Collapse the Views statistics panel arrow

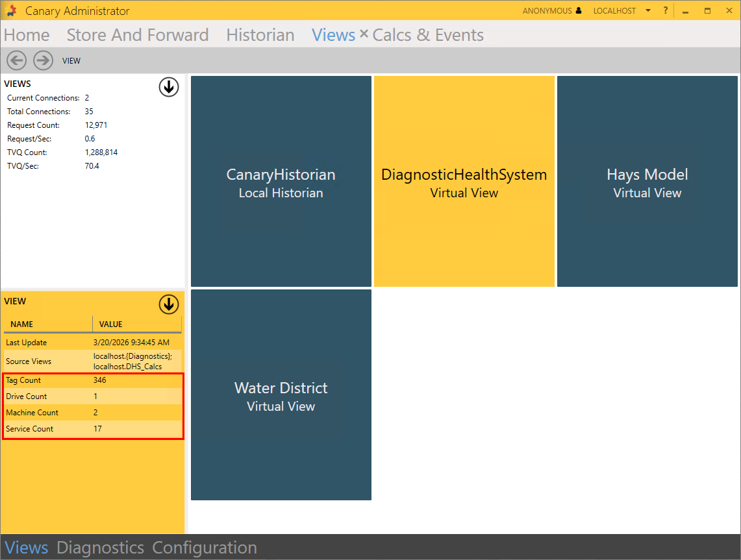coord(169,87)
